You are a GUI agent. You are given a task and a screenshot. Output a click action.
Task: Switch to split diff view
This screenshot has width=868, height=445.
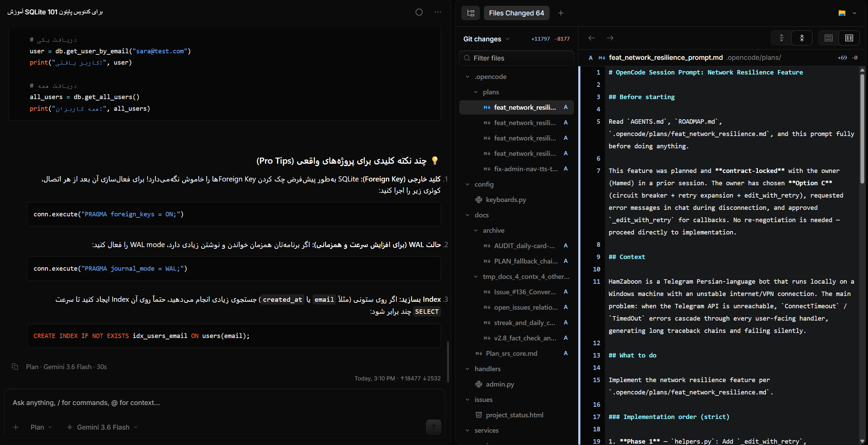pyautogui.click(x=849, y=38)
